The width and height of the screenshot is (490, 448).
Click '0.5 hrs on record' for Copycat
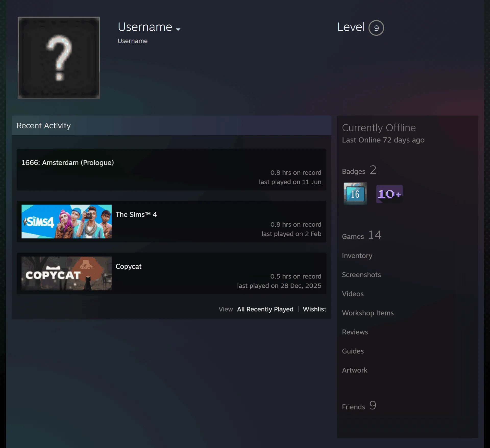(x=296, y=276)
